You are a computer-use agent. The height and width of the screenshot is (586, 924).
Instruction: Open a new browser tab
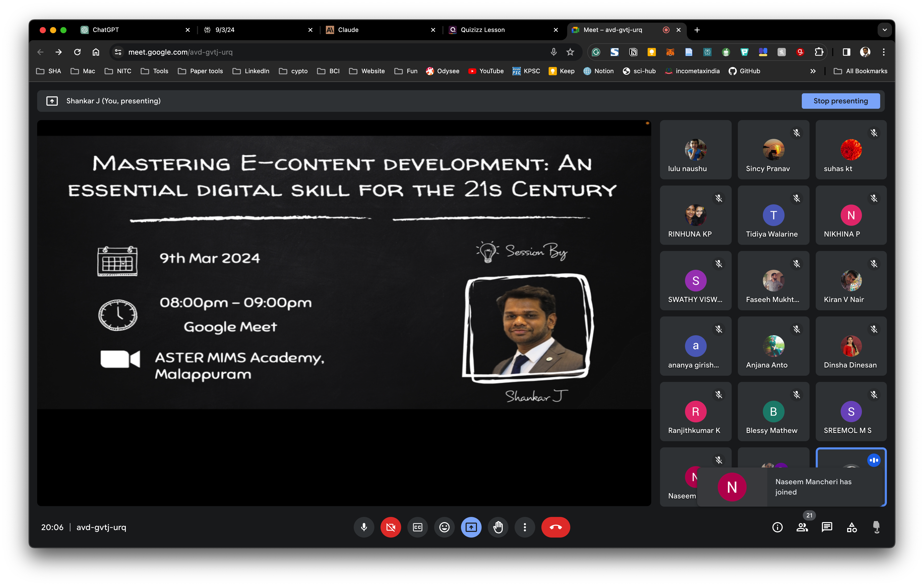pos(697,30)
